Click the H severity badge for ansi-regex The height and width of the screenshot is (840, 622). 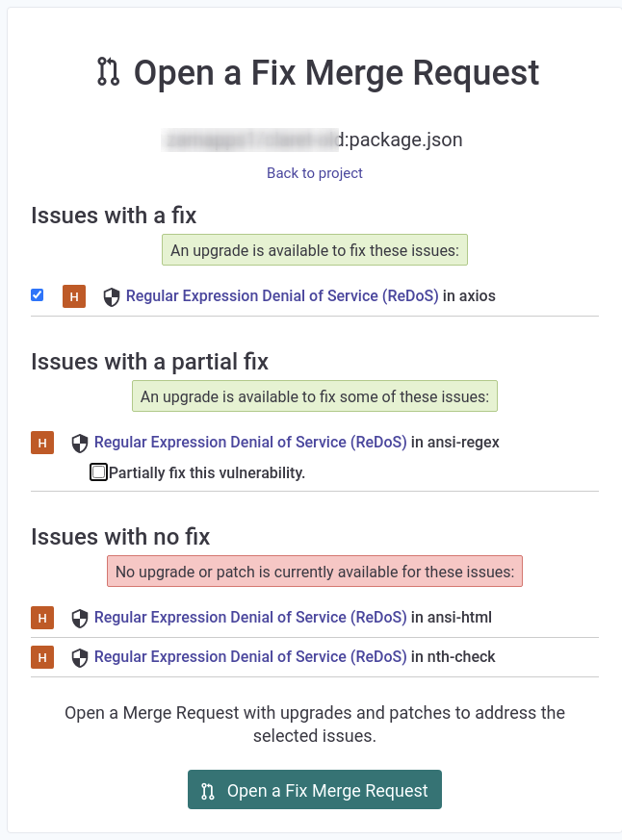click(x=42, y=443)
